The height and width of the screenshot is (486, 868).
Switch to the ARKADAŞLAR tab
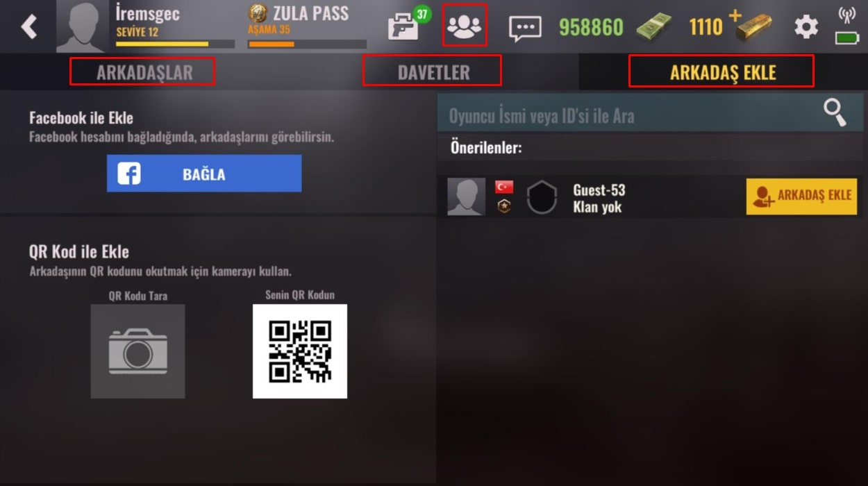point(144,72)
